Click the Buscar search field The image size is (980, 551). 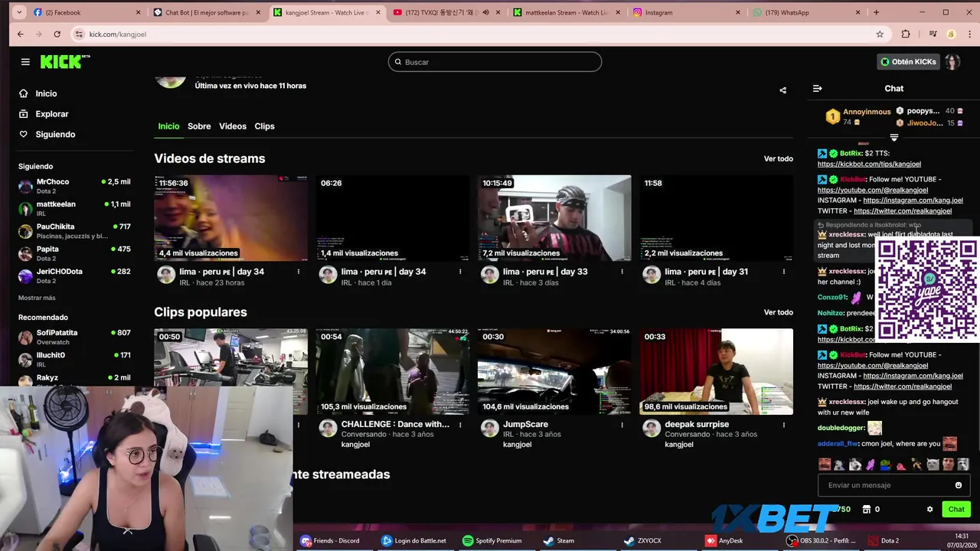[495, 62]
